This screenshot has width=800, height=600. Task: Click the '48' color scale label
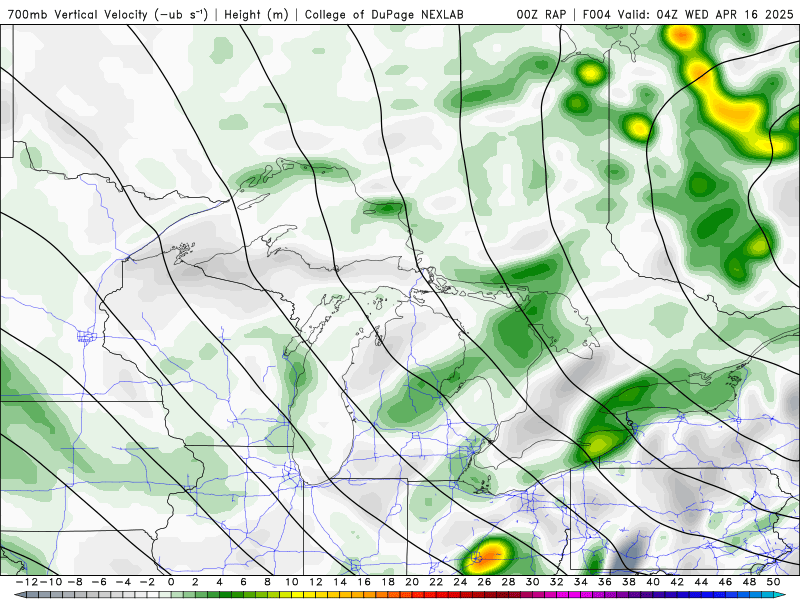(749, 582)
